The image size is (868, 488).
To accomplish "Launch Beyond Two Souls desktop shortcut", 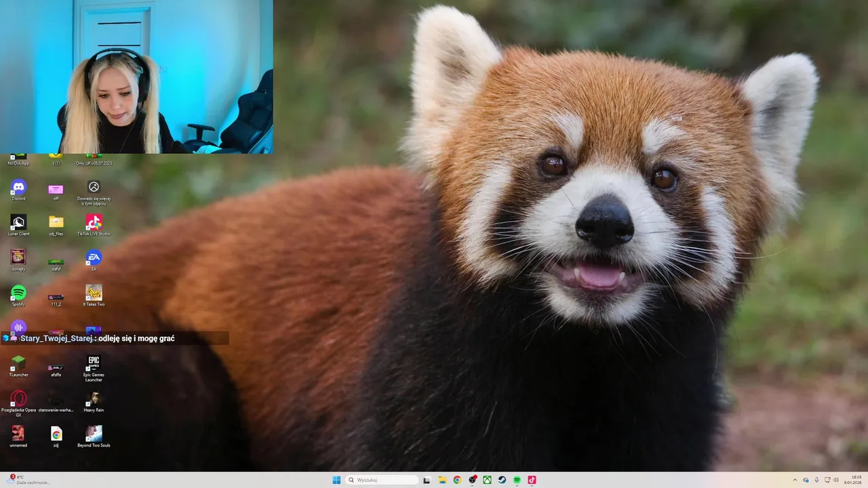I will (94, 436).
